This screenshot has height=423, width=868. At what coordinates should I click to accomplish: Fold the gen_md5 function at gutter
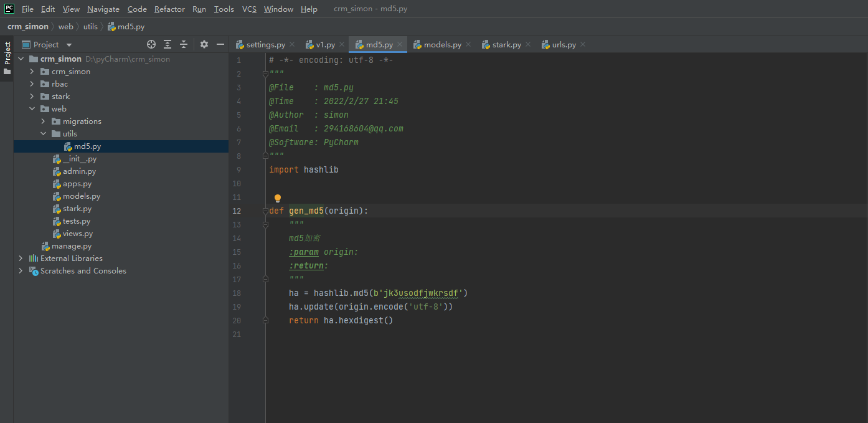pyautogui.click(x=265, y=211)
